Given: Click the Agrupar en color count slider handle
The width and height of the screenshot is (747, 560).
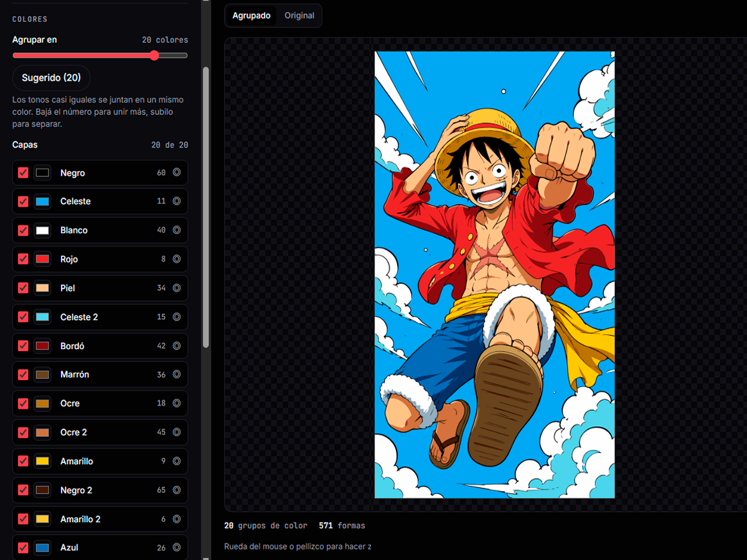Looking at the screenshot, I should click(154, 55).
